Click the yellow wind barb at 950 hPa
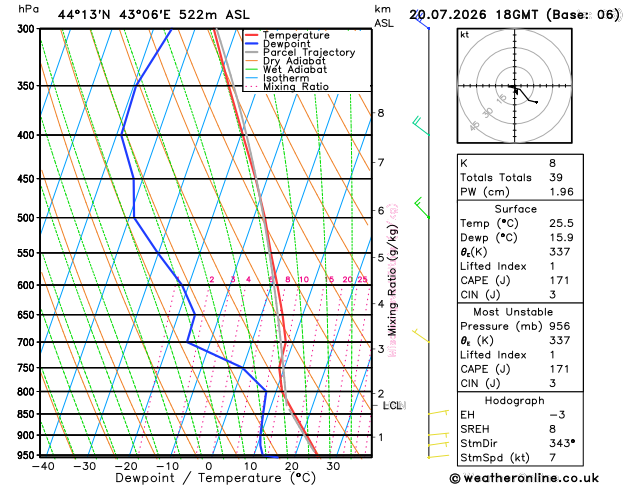The width and height of the screenshot is (629, 486). click(438, 456)
